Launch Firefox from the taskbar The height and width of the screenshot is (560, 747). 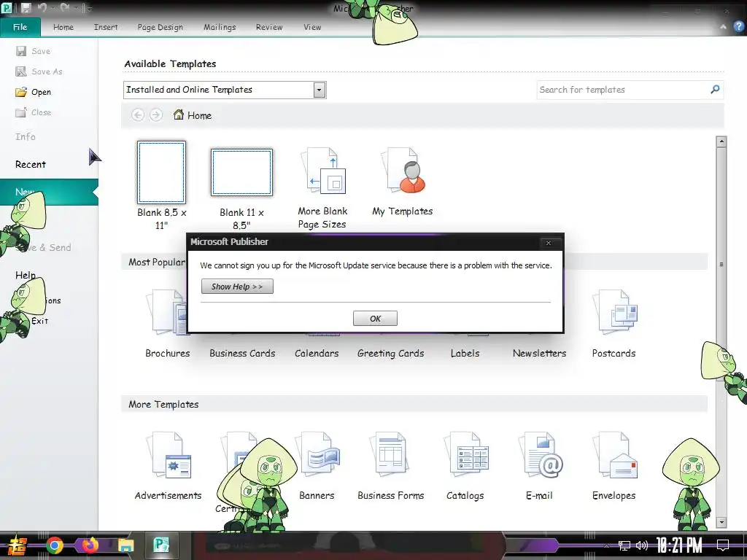tap(90, 545)
